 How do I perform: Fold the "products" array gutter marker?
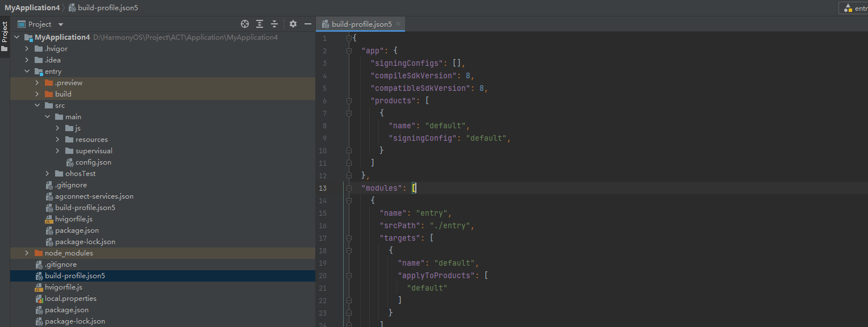click(349, 100)
